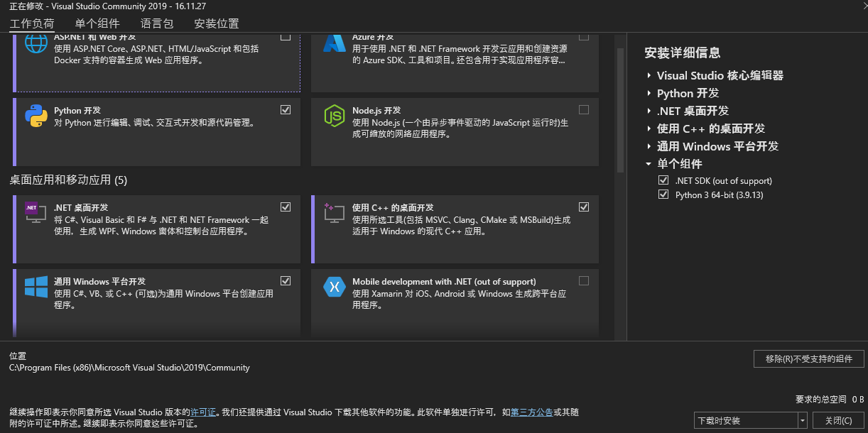The height and width of the screenshot is (433, 868).
Task: Expand 使用 C++ 的桌面开发 details
Action: [x=649, y=128]
